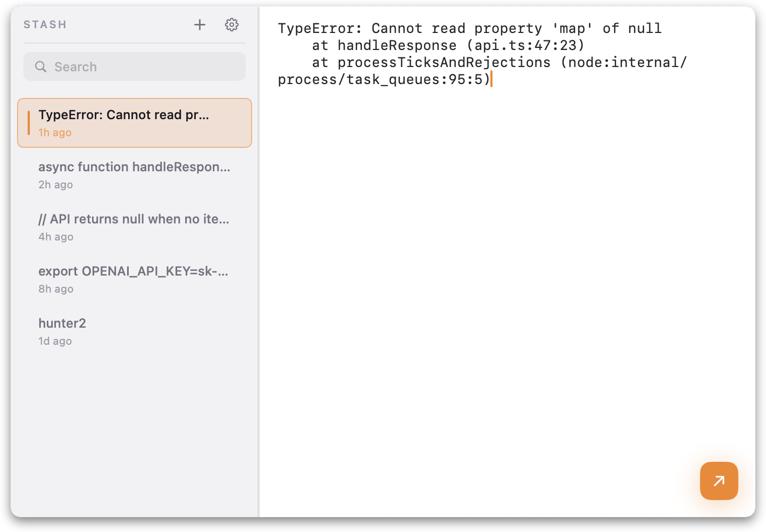This screenshot has height=532, width=766.
Task: Click the '1d ago' timestamp
Action: [55, 341]
